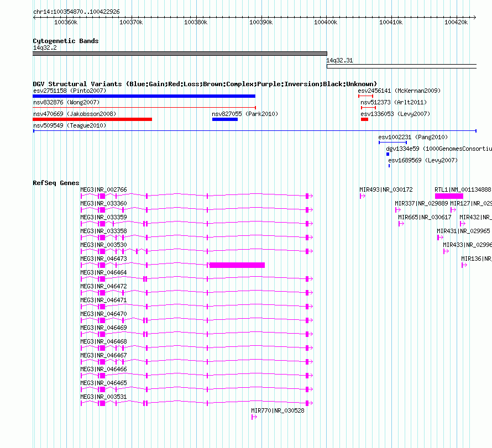Click the Cytogenetic Bands track title
Viewport: 492px width, 448px height.
pos(66,41)
